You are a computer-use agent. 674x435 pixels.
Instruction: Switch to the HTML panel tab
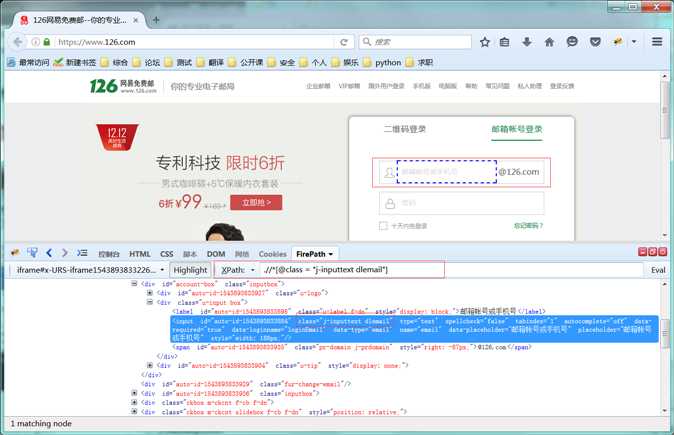click(140, 254)
